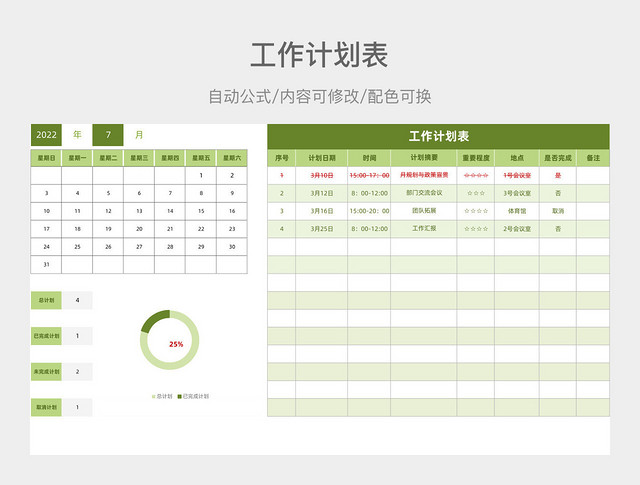The height and width of the screenshot is (485, 640).
Task: Click the 月 label next to month 7
Action: click(139, 135)
